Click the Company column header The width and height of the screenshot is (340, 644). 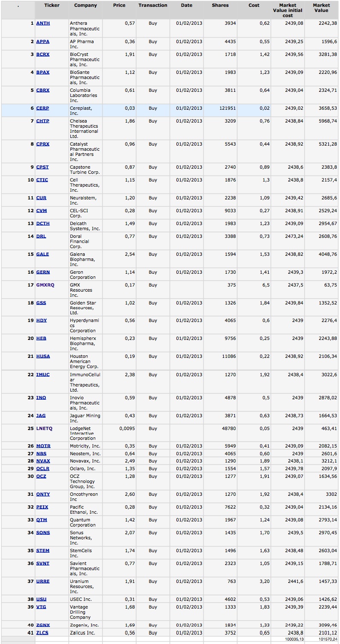tap(85, 6)
